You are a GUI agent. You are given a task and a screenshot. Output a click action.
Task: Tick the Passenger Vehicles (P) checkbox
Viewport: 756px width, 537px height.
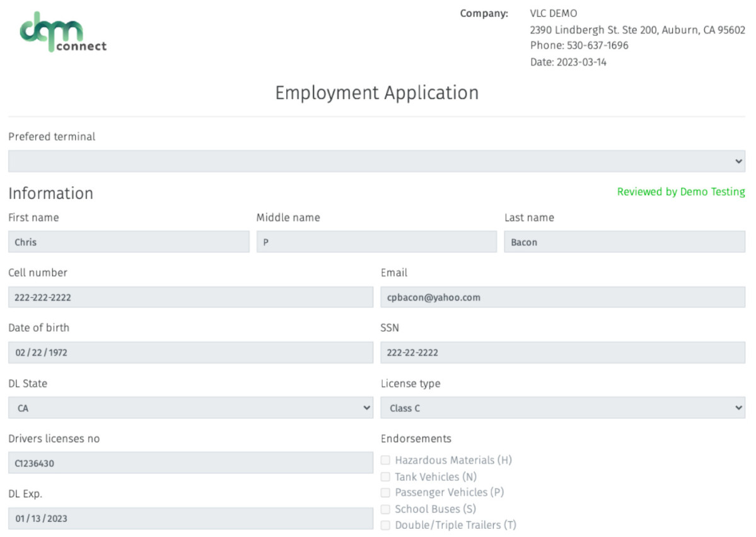[385, 493]
